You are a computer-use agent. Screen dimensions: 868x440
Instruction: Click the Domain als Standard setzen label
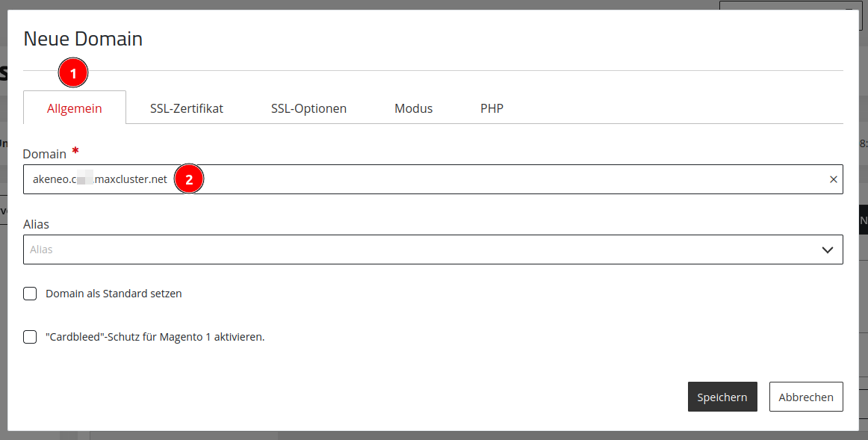pos(114,294)
